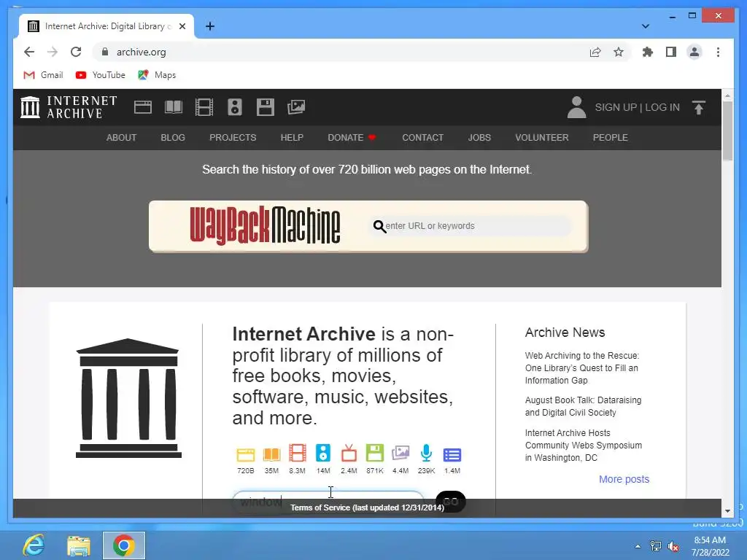
Task: Read Web Archiving to the Rescue post
Action: click(x=582, y=367)
